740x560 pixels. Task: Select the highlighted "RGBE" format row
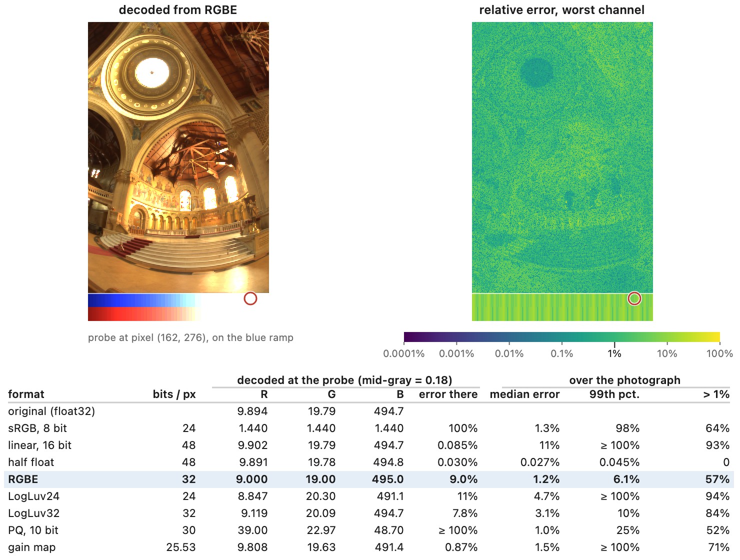click(x=369, y=479)
